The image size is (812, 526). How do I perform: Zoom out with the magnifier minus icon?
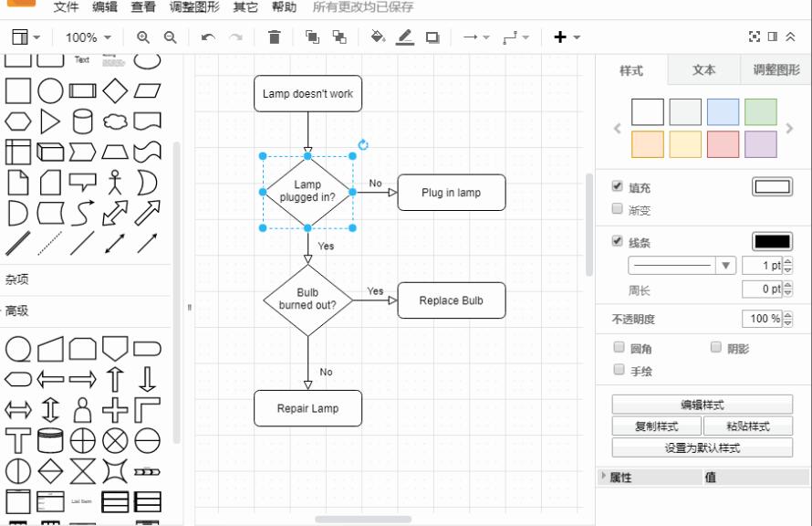coord(170,37)
